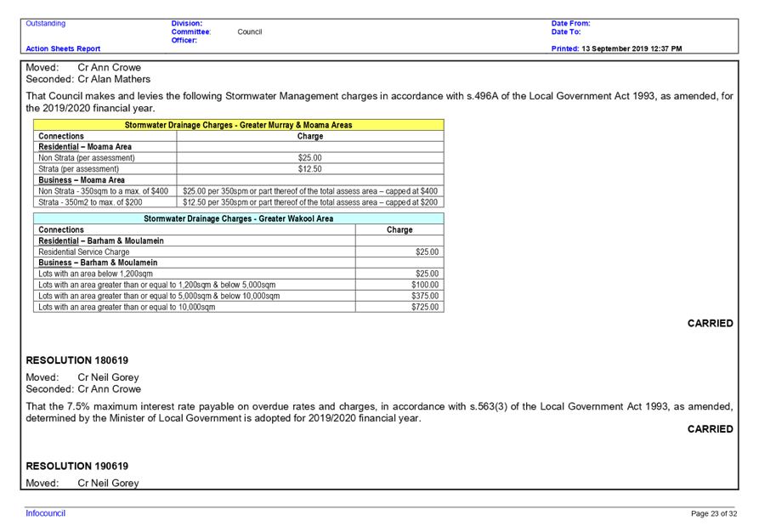The height and width of the screenshot is (532, 759).
Task: Click the Residential – Barham & Moulamein row
Action: tap(239, 241)
